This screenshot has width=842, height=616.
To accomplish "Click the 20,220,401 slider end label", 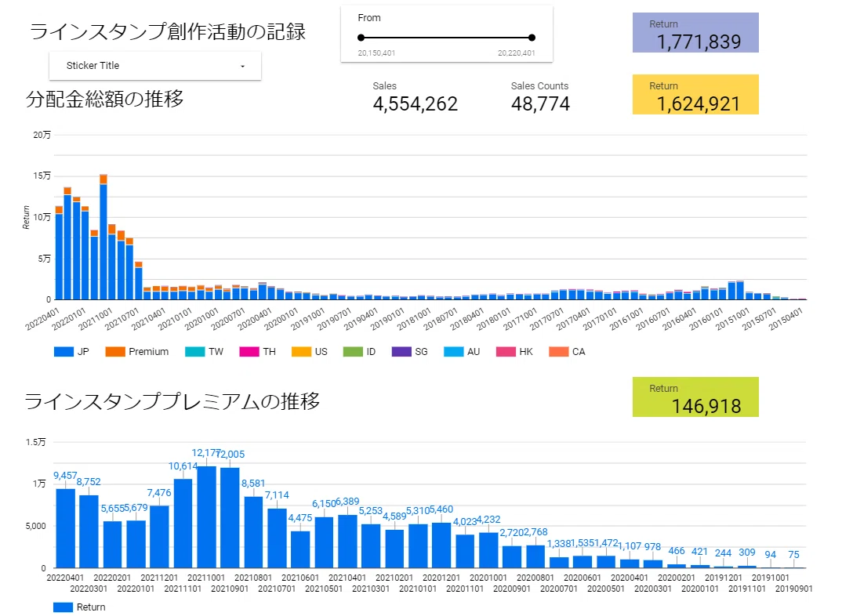I will coord(517,53).
